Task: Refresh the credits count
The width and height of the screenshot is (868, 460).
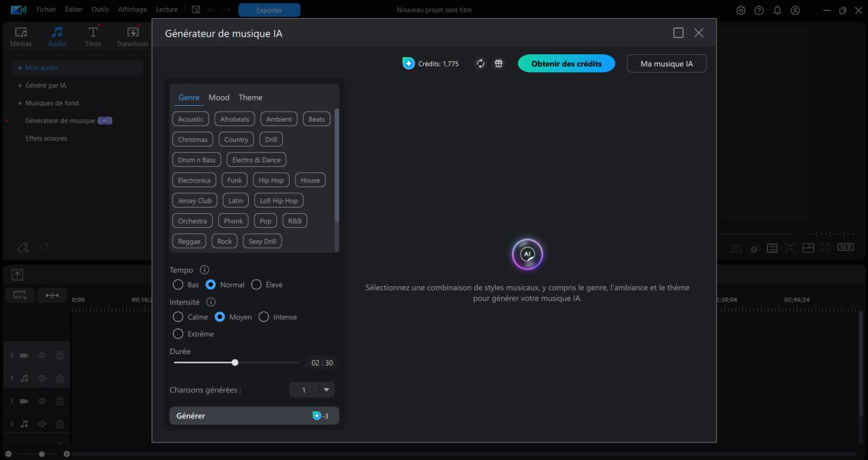Action: (x=481, y=63)
